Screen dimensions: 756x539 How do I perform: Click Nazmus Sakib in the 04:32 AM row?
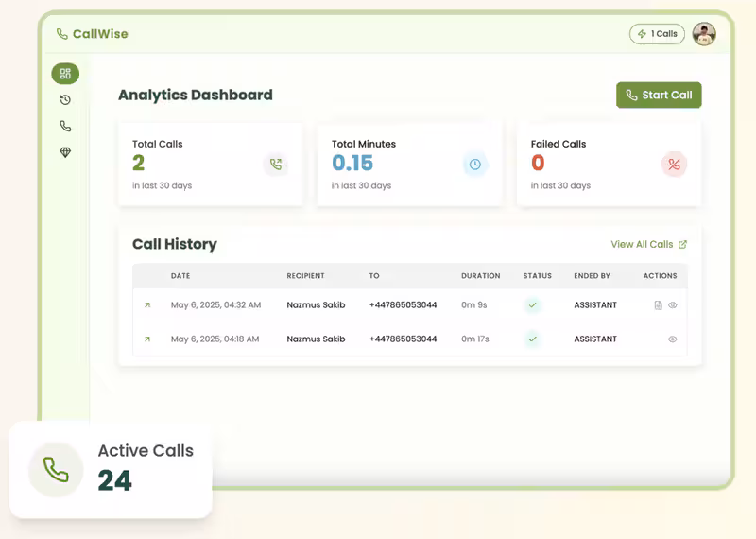[x=316, y=305]
